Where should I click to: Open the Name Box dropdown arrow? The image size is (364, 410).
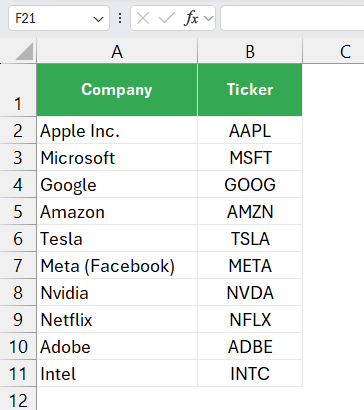[x=98, y=19]
